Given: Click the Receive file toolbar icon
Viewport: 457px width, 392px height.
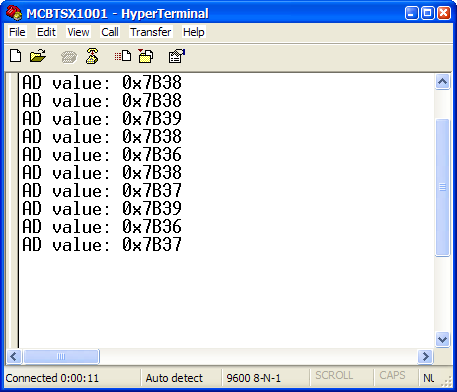Looking at the screenshot, I should (146, 56).
